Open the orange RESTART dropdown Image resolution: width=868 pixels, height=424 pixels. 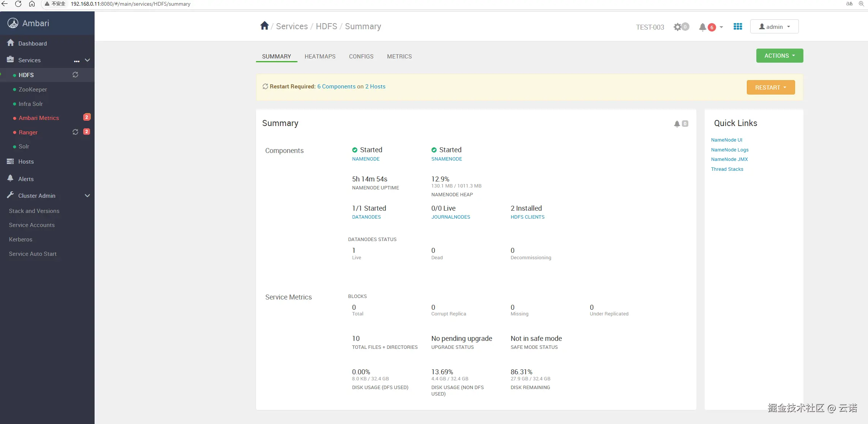[770, 87]
